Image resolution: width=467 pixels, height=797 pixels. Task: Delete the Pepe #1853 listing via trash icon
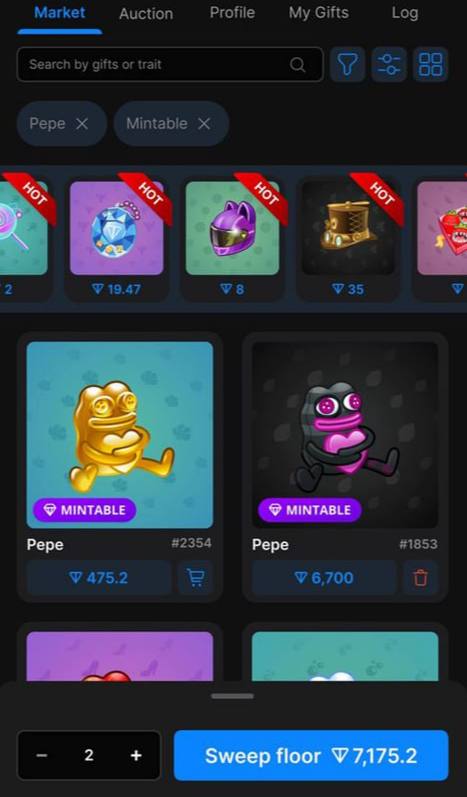click(x=420, y=578)
